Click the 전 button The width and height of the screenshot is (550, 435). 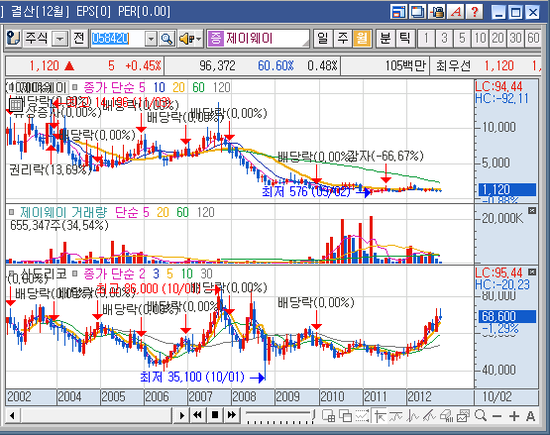79,38
